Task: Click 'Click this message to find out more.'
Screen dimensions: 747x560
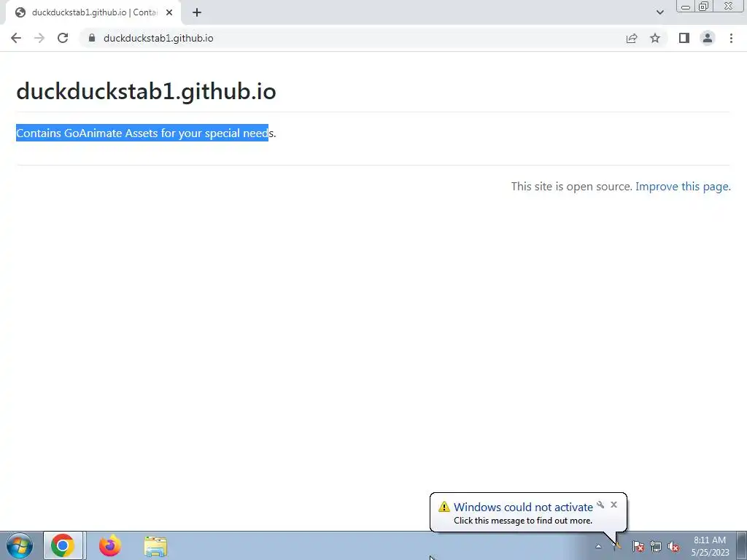Action: pyautogui.click(x=522, y=521)
